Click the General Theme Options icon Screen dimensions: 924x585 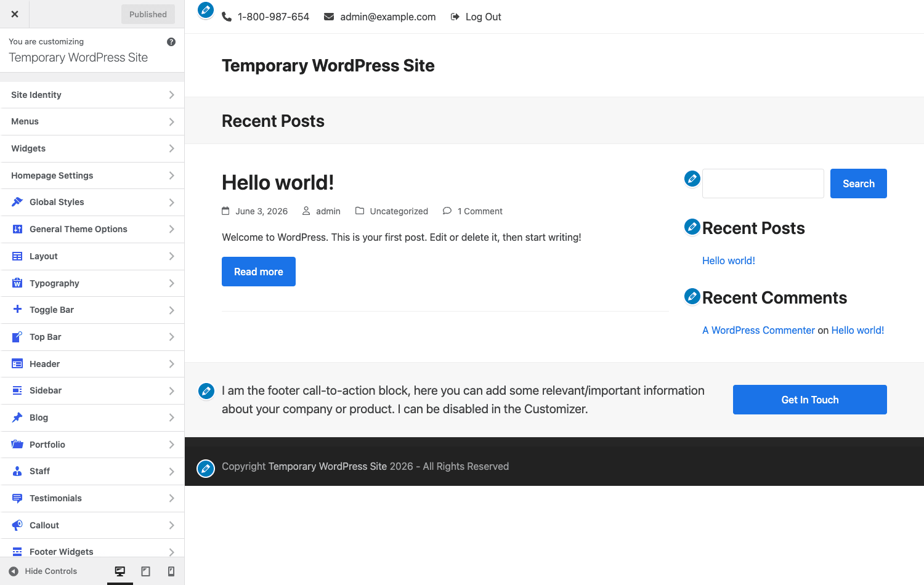tap(17, 229)
